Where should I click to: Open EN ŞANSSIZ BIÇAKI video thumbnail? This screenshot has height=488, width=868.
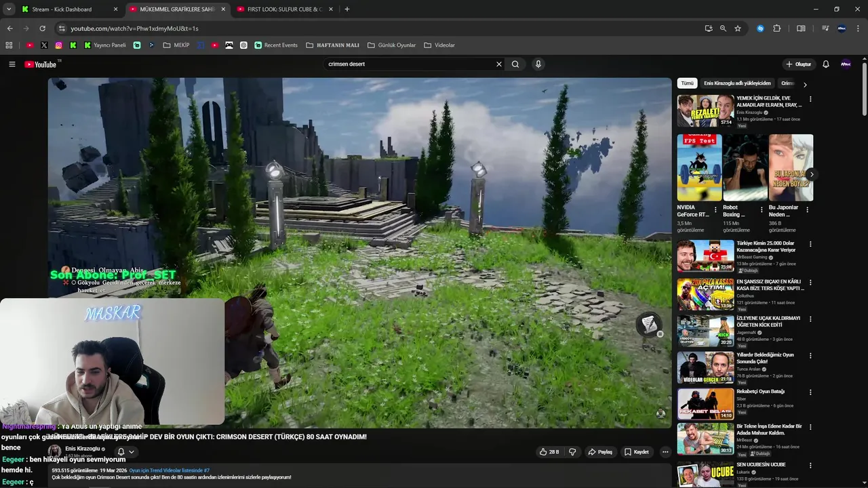[705, 294]
